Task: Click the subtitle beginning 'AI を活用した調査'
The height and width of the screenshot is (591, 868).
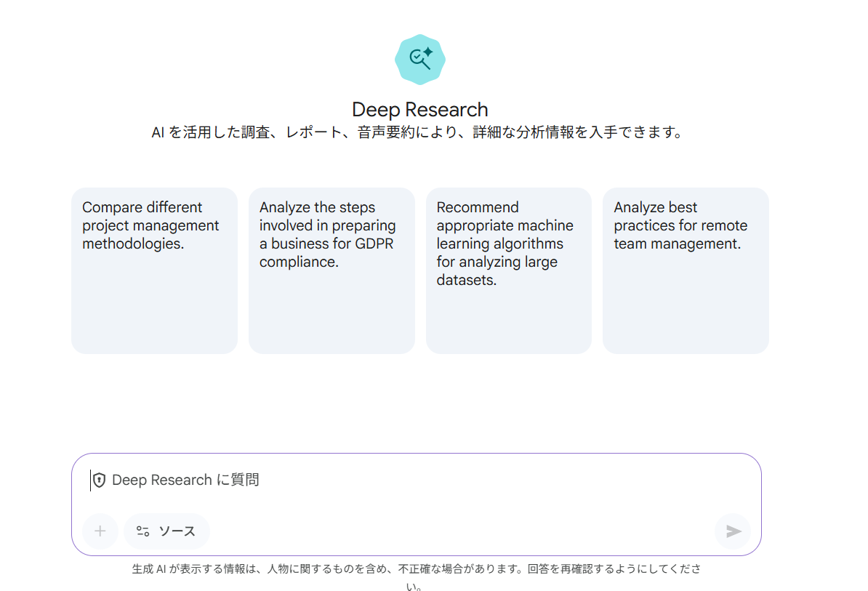Action: [418, 132]
